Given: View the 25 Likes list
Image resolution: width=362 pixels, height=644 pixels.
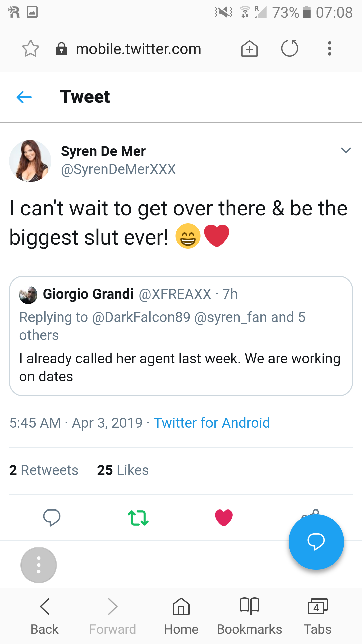Looking at the screenshot, I should click(x=123, y=470).
